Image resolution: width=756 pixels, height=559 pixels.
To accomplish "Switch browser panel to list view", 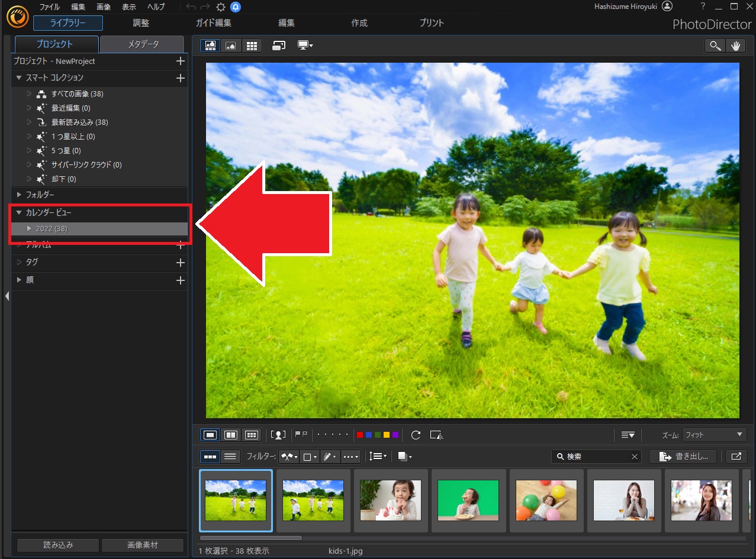I will pyautogui.click(x=230, y=456).
